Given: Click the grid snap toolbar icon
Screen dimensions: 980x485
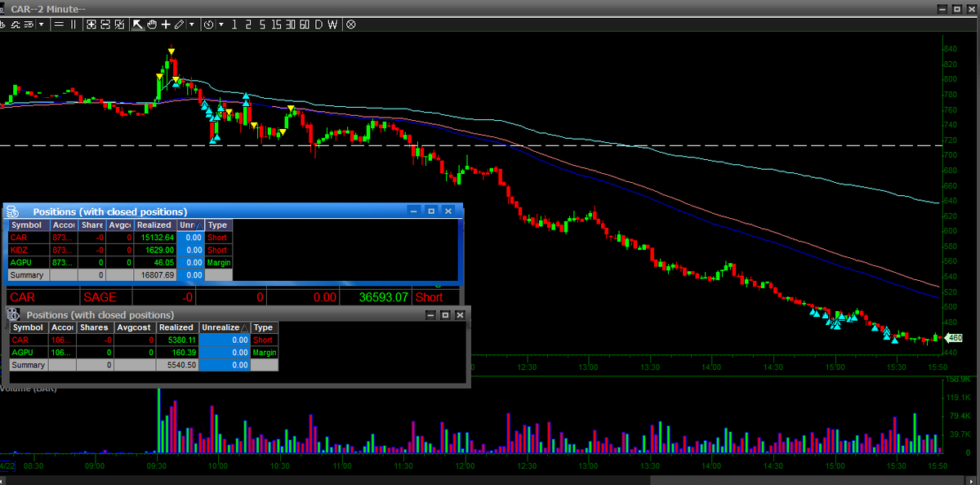Looking at the screenshot, I should [x=93, y=24].
